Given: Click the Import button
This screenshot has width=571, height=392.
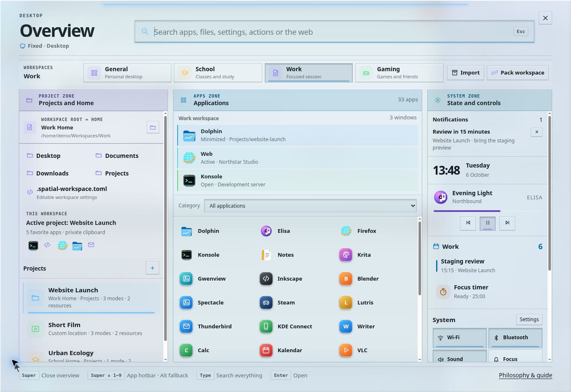Looking at the screenshot, I should point(465,72).
